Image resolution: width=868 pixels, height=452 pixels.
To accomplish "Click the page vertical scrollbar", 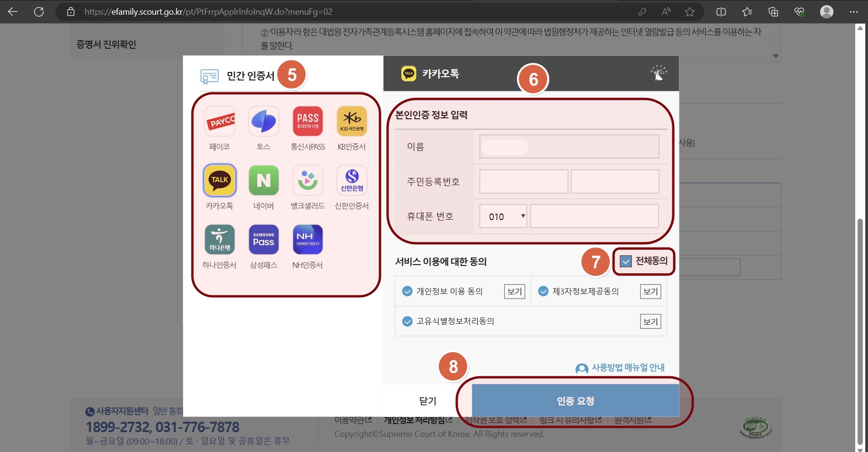I will (860, 331).
